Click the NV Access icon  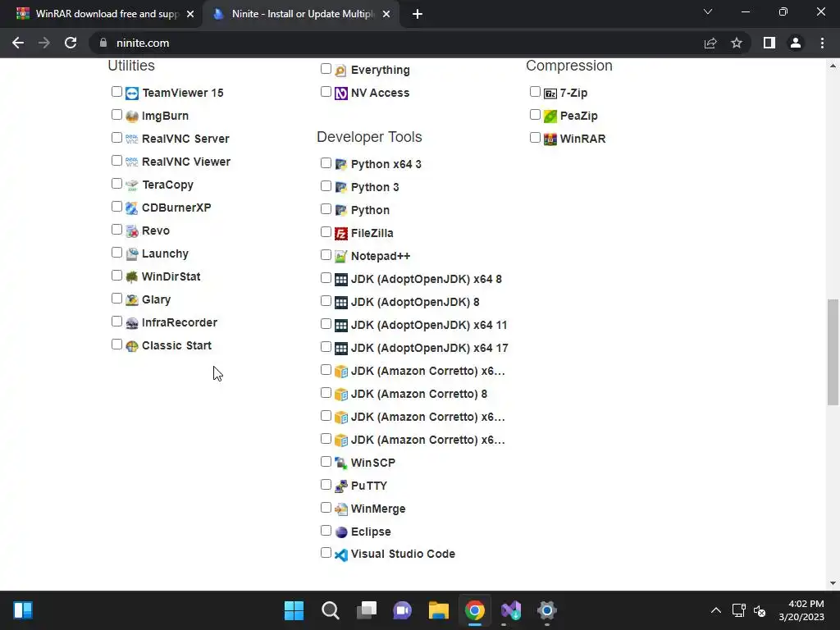340,94
